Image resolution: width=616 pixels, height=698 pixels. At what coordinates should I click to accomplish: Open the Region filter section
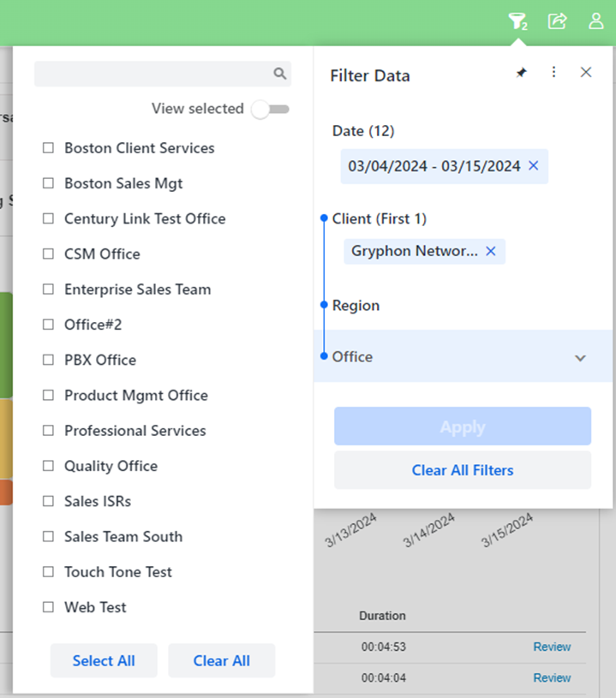356,306
